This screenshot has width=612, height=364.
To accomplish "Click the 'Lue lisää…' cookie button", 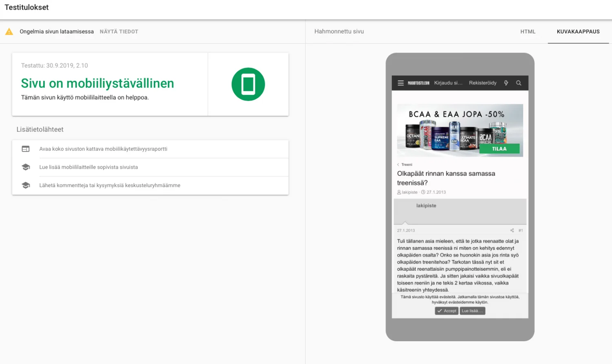I will [x=472, y=311].
